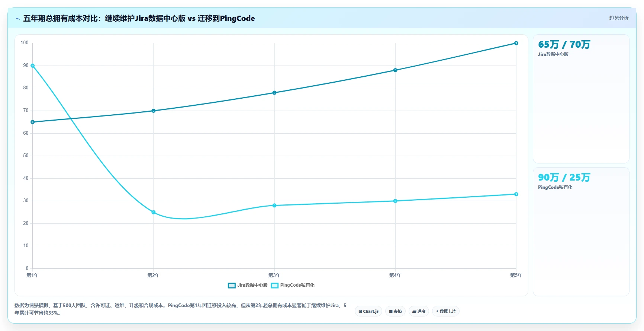
Task: Select PingCode data point at 第1年 (90)
Action: pyautogui.click(x=33, y=66)
